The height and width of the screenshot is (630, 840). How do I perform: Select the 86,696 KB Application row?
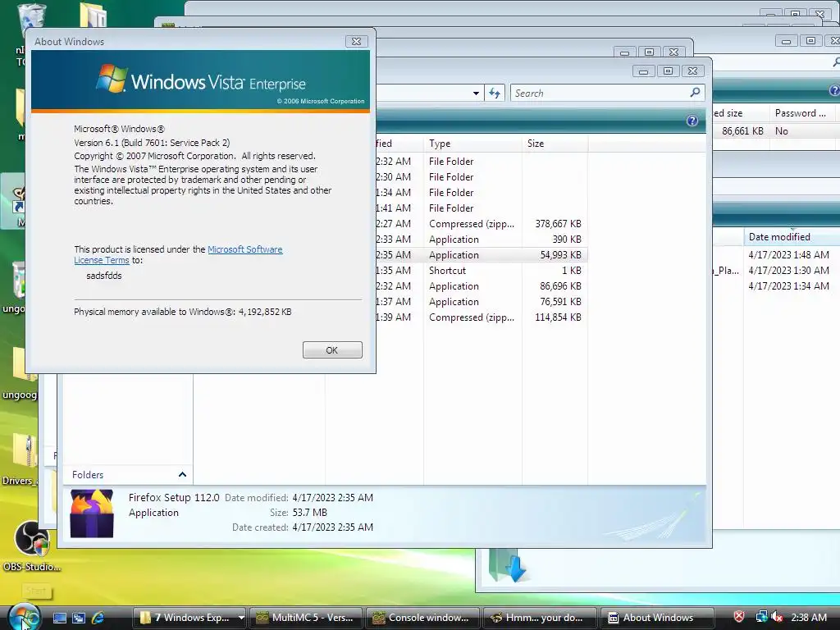(482, 286)
